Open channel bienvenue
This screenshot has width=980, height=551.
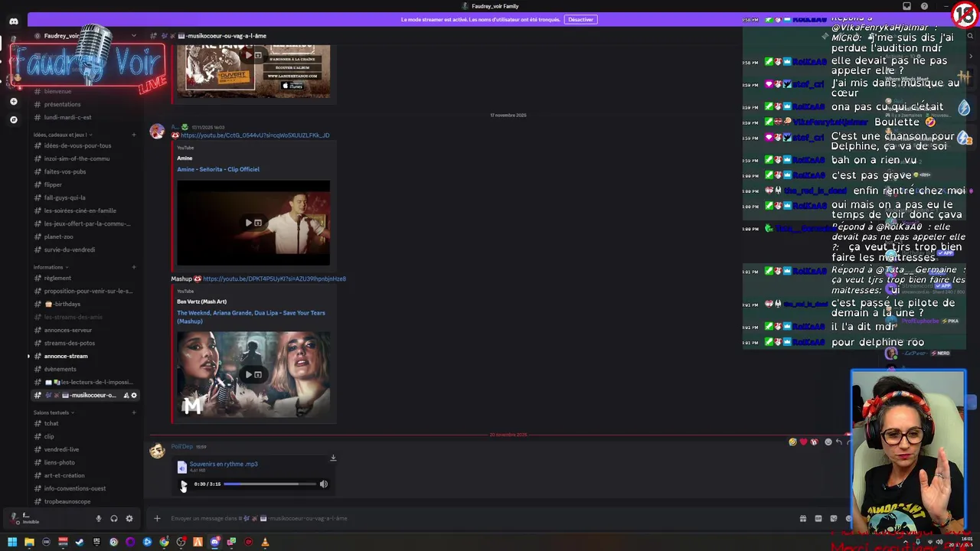(57, 91)
